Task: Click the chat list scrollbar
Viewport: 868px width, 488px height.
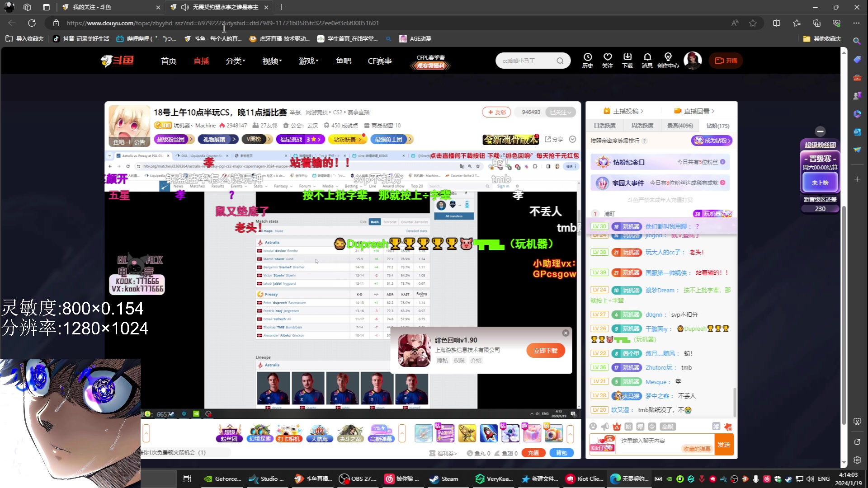Action: pyautogui.click(x=734, y=402)
